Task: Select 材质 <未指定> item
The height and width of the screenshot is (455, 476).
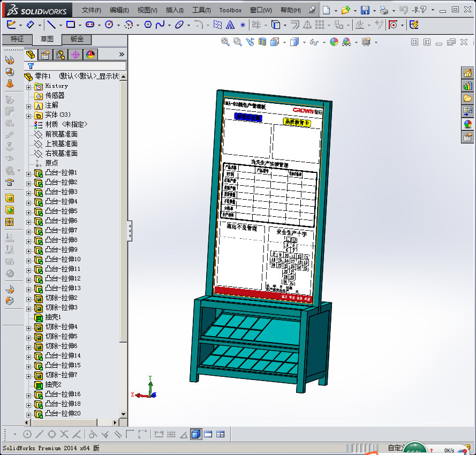Action: coord(66,124)
